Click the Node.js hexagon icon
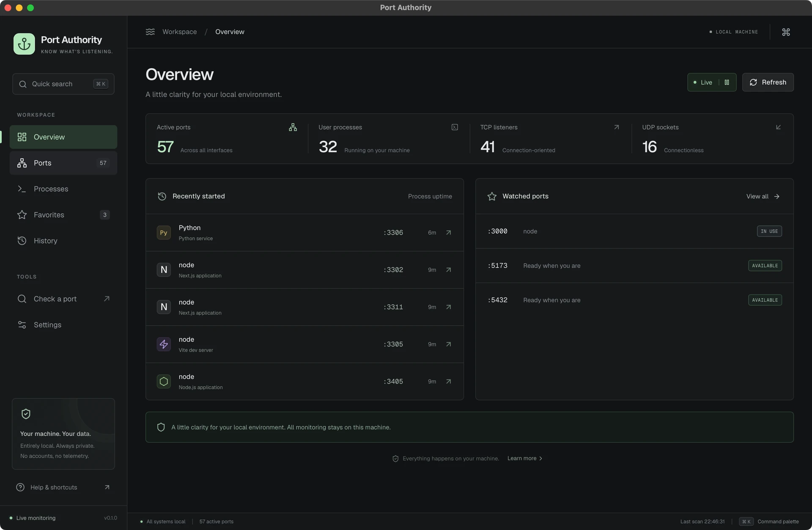 164,382
